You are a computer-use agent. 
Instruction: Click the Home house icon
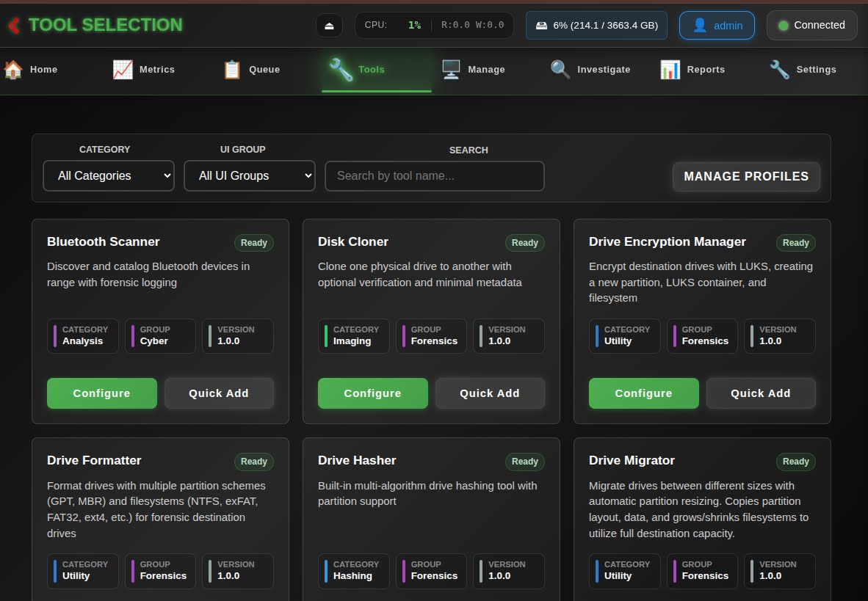(x=13, y=70)
